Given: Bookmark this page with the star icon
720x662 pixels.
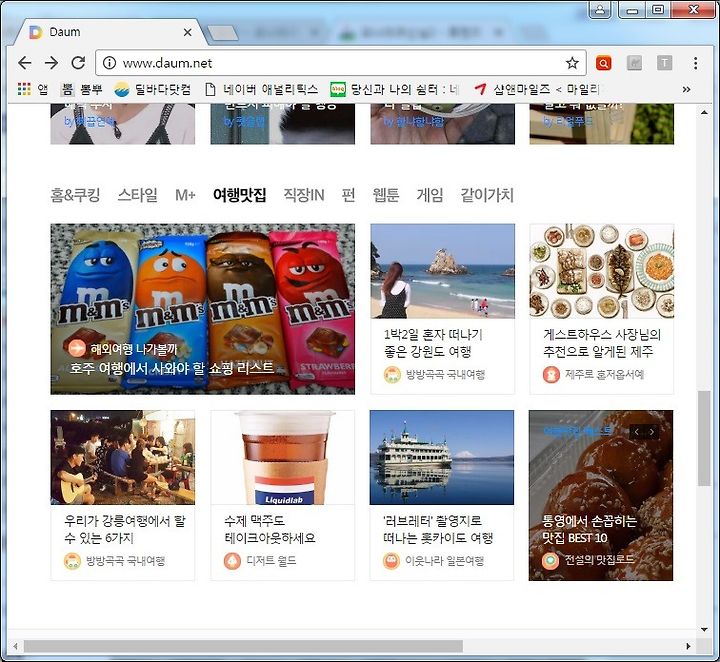Looking at the screenshot, I should [x=572, y=63].
